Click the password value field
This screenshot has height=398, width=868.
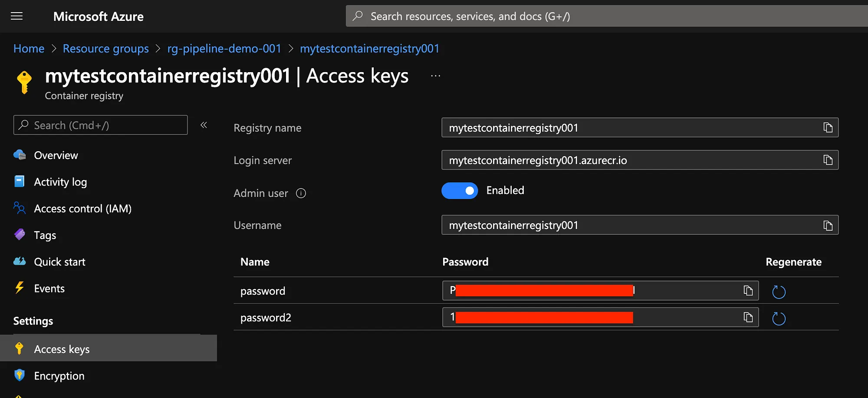[601, 290]
